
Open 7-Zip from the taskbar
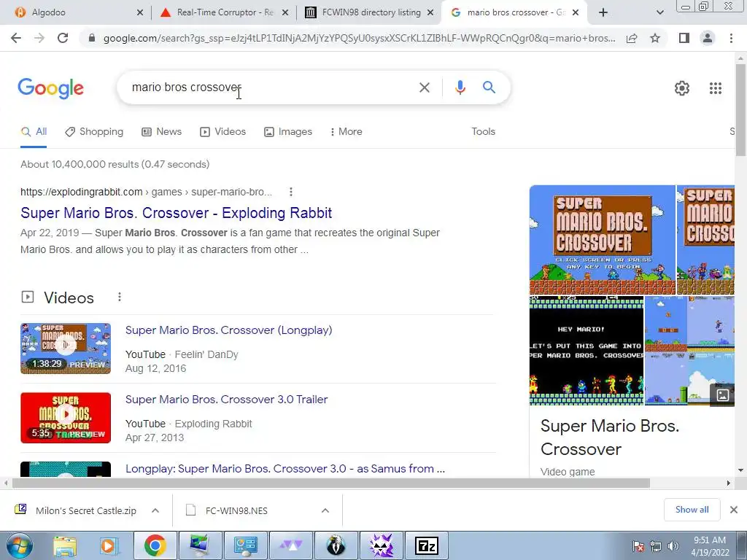pyautogui.click(x=426, y=546)
